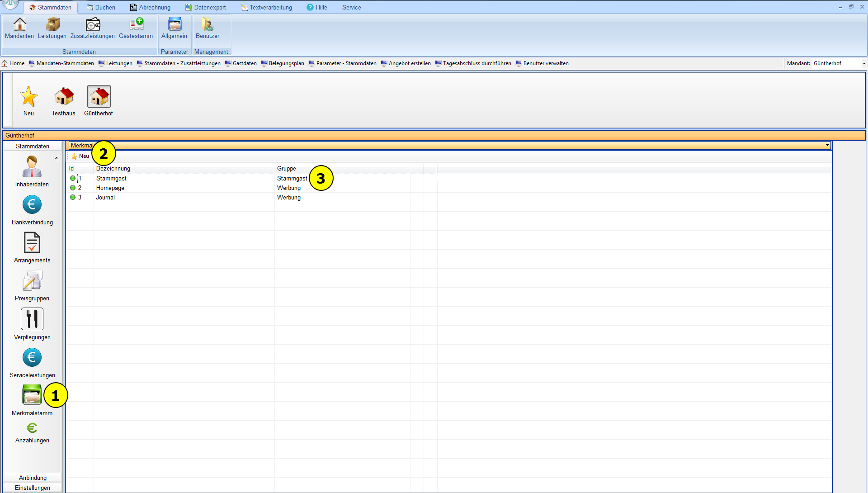Open the Mandanten ribbon icon
The width and height of the screenshot is (868, 493).
point(19,25)
